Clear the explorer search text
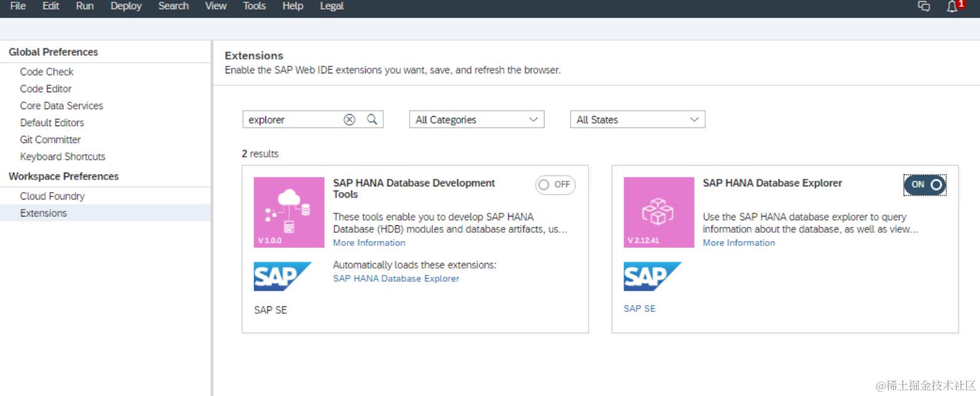The image size is (980, 396). (349, 120)
